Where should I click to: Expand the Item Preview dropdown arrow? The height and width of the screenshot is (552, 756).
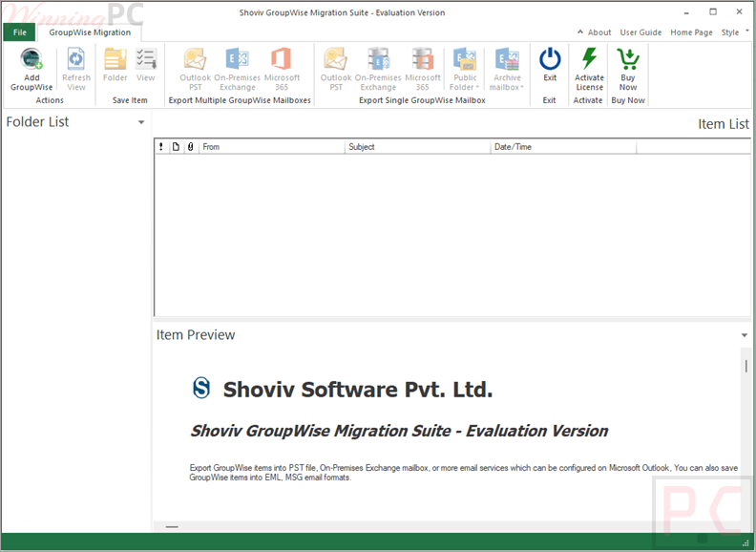click(x=745, y=335)
